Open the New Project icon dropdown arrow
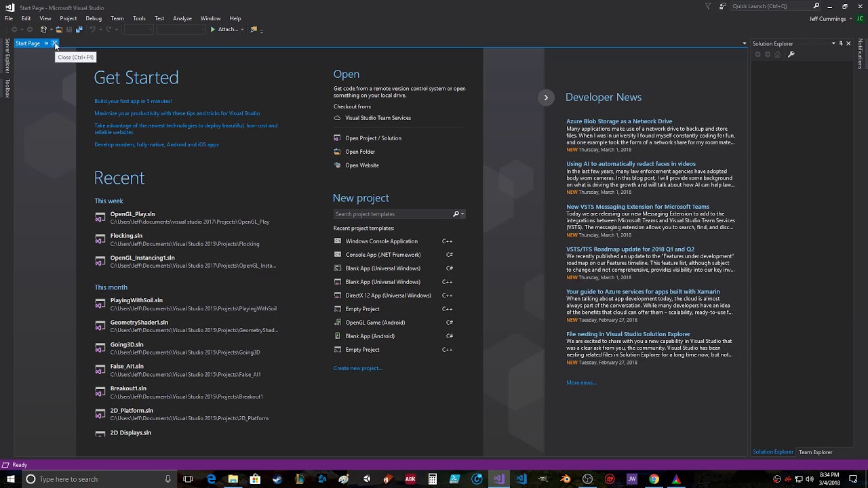 (51, 29)
